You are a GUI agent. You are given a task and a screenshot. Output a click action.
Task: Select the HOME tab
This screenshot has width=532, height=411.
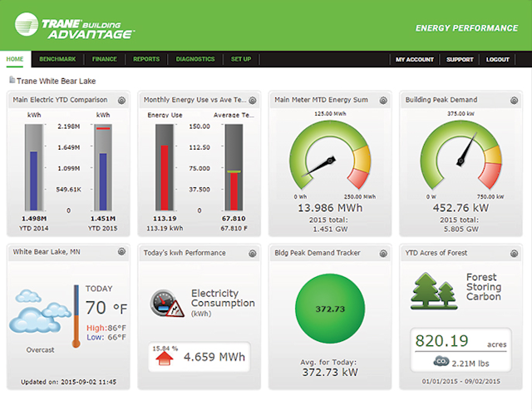[15, 59]
